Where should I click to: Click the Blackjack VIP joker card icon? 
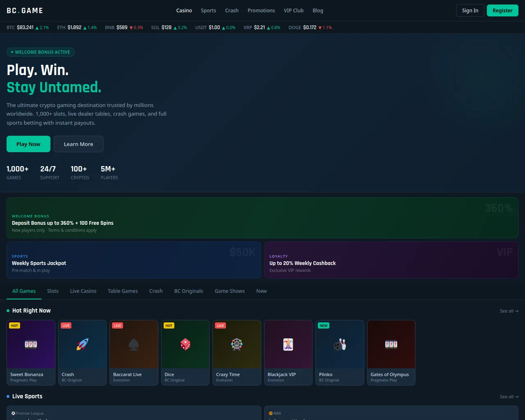[288, 344]
